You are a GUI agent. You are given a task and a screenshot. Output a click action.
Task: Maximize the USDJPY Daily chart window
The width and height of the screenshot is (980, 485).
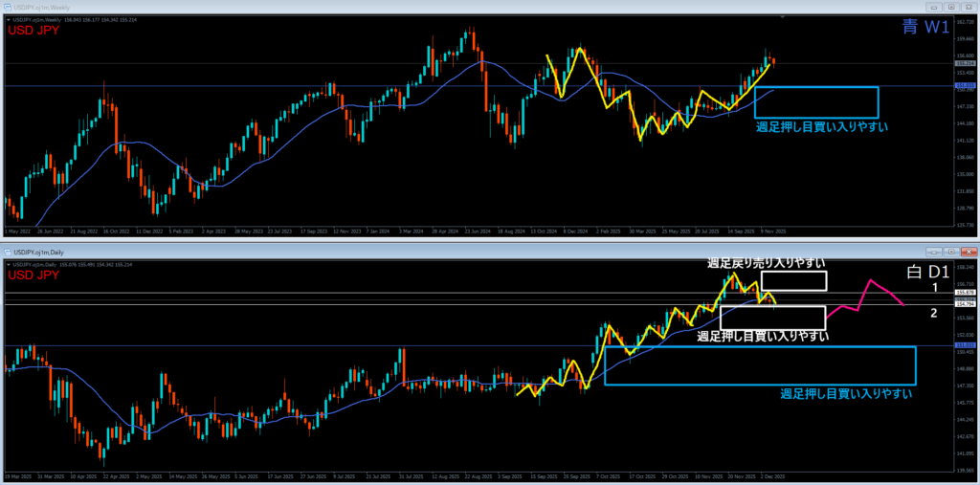click(x=950, y=251)
